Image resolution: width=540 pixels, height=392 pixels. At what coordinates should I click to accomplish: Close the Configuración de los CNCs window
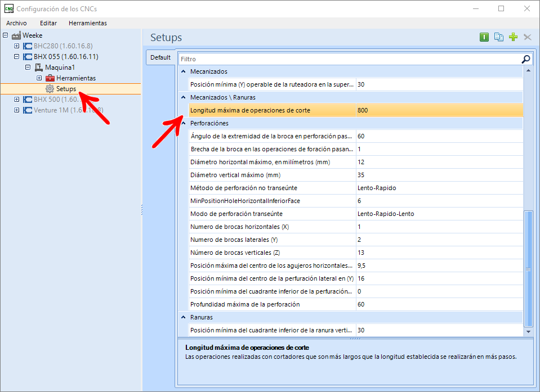(527, 8)
